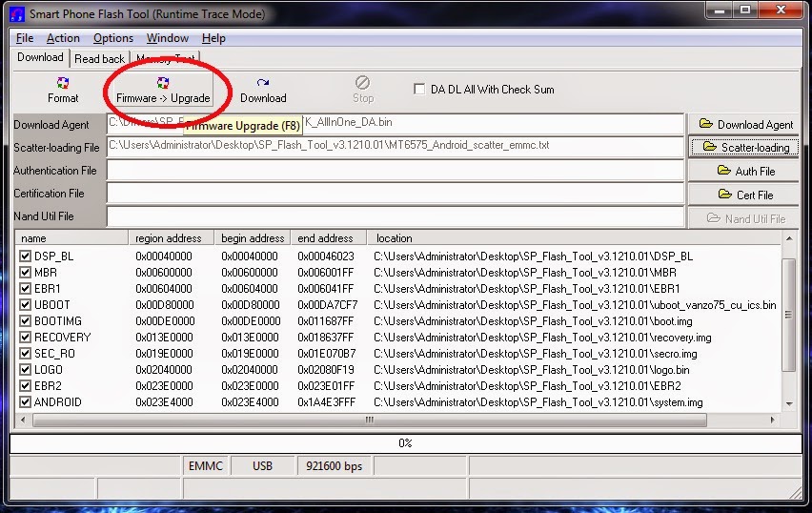Click the Authentication File input field

coord(396,171)
